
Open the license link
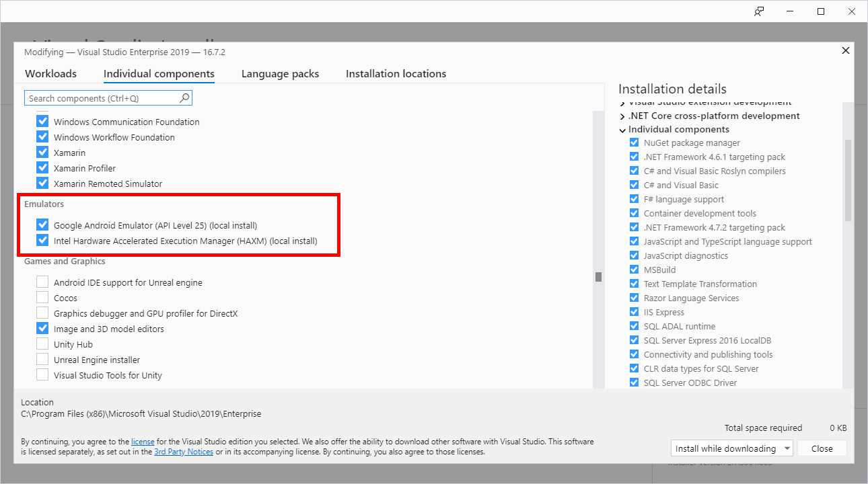[143, 441]
